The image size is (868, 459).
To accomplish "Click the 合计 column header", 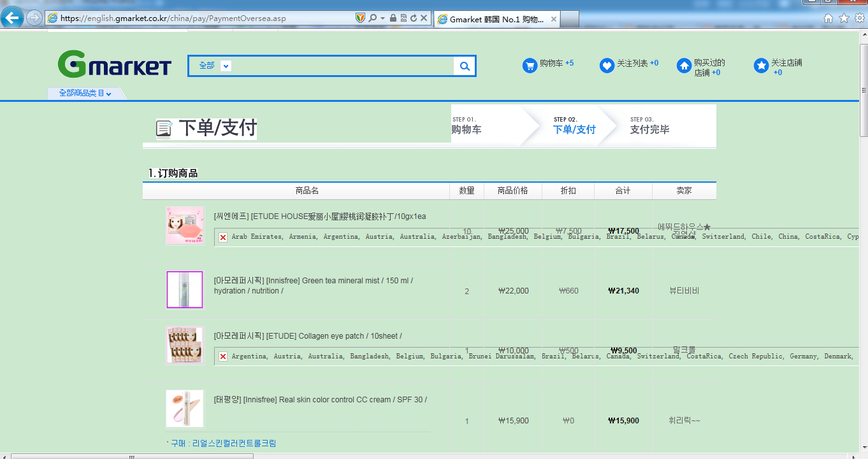I will click(x=623, y=191).
